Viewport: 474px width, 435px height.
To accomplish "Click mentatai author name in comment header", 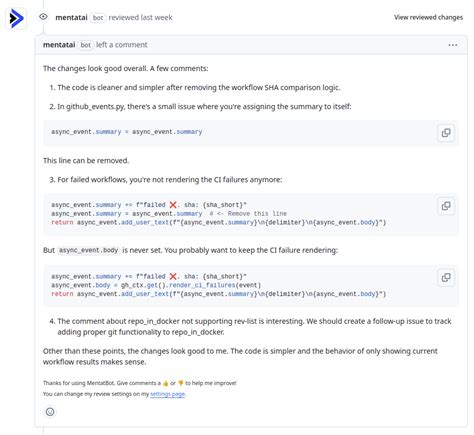I will click(x=59, y=45).
